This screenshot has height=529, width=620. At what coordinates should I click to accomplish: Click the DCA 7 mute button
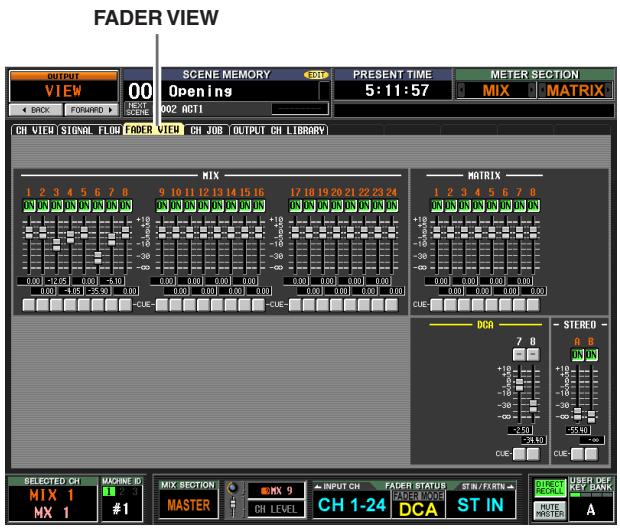[x=519, y=355]
